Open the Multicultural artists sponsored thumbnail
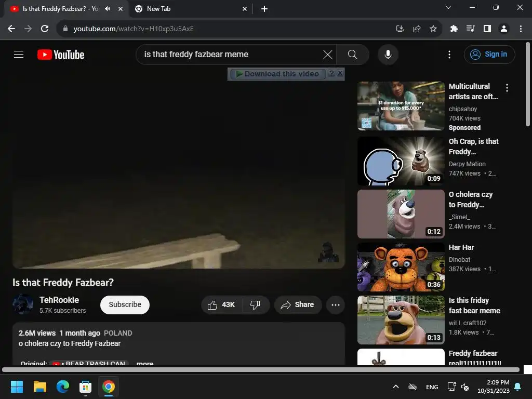The image size is (532, 399). [401, 106]
